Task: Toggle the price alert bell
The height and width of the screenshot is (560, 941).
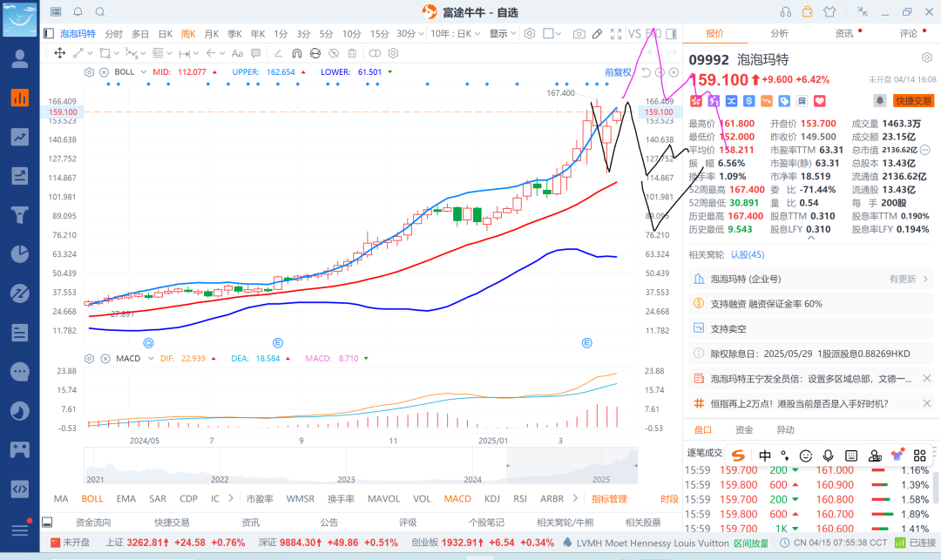Action: (879, 101)
